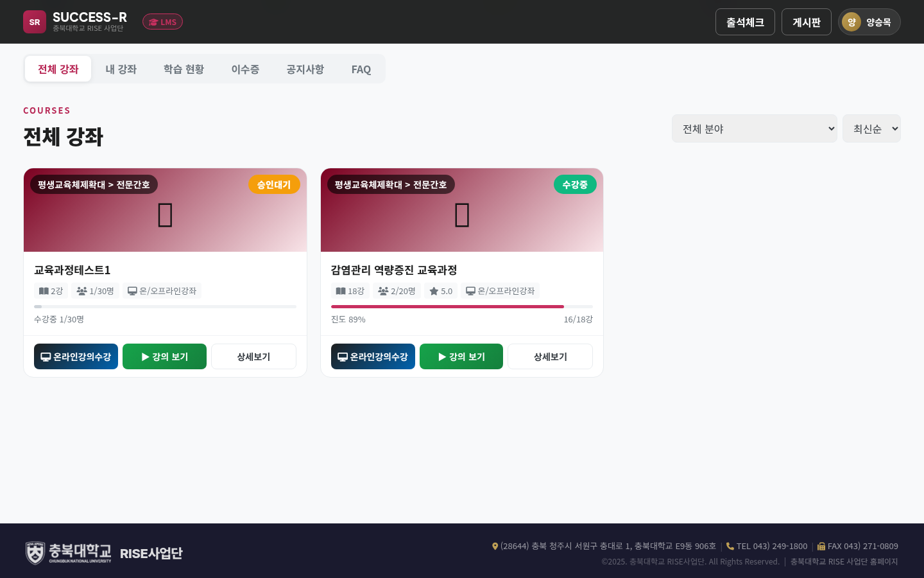This screenshot has width=924, height=578.
Task: Click SUCCESS-R site title
Action: [x=90, y=17]
